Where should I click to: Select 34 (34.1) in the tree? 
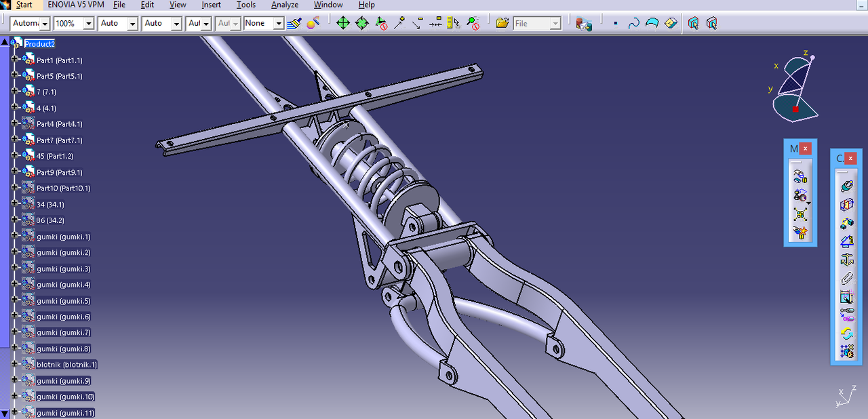pyautogui.click(x=50, y=204)
